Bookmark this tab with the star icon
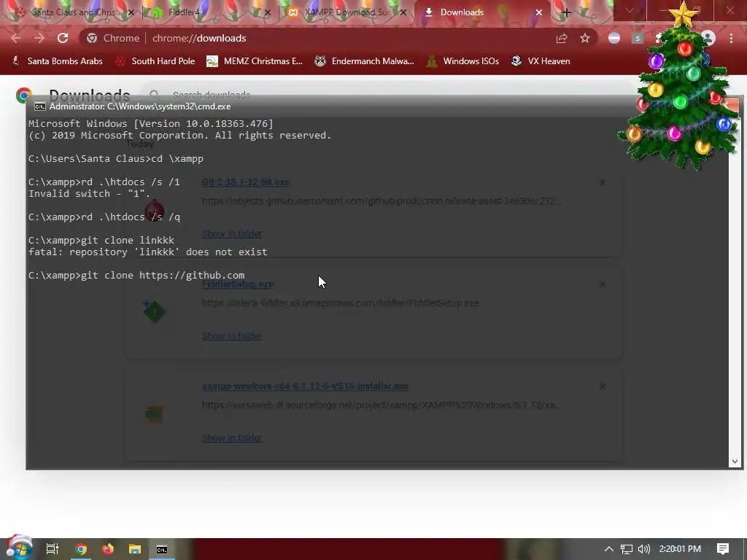 click(x=585, y=38)
